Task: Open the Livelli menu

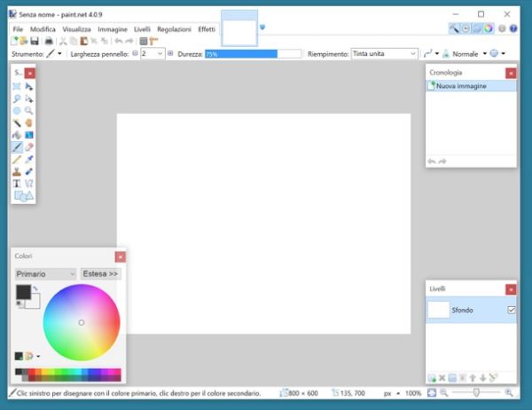Action: pyautogui.click(x=142, y=29)
